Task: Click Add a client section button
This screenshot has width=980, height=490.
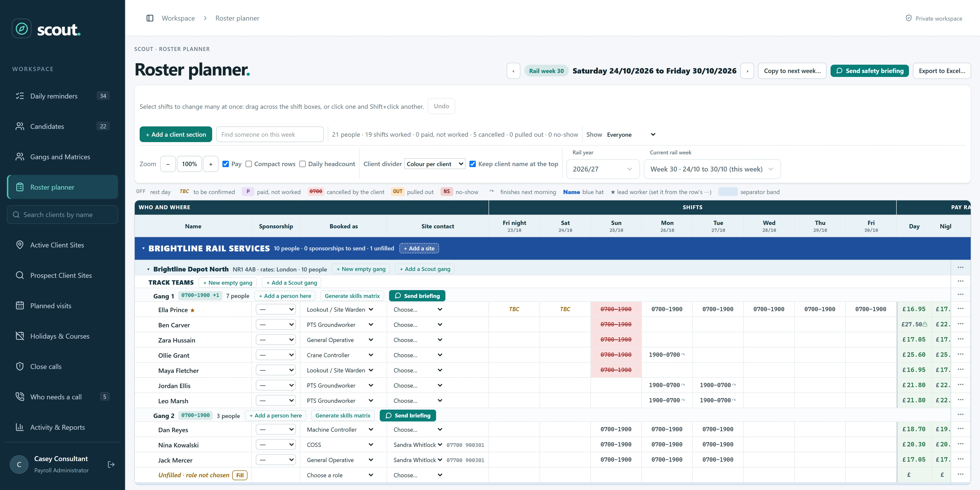Action: (x=176, y=134)
